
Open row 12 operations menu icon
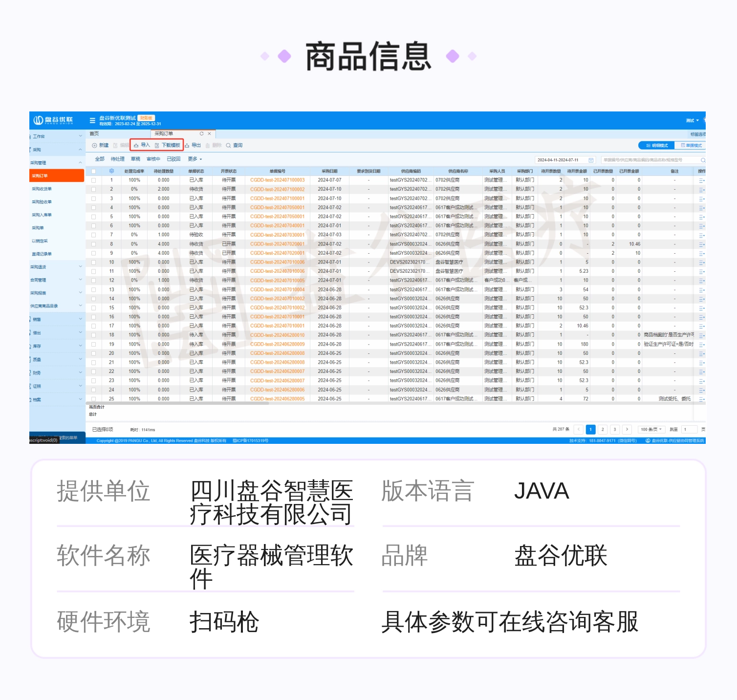click(702, 281)
